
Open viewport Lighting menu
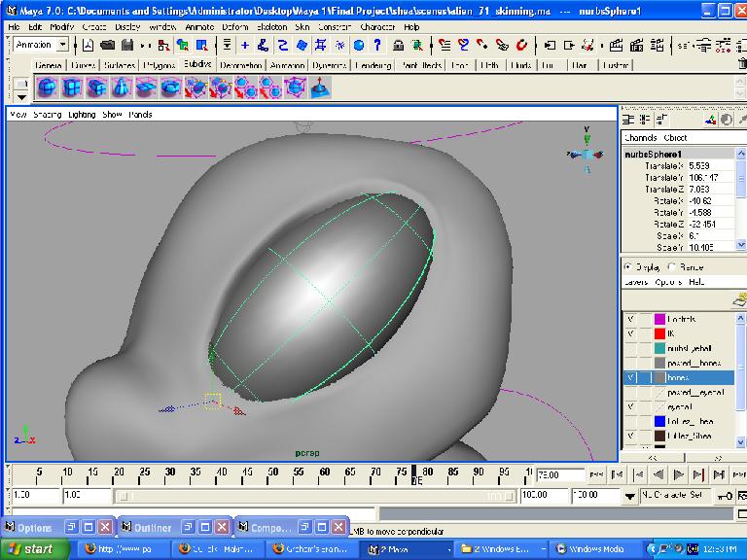(82, 115)
